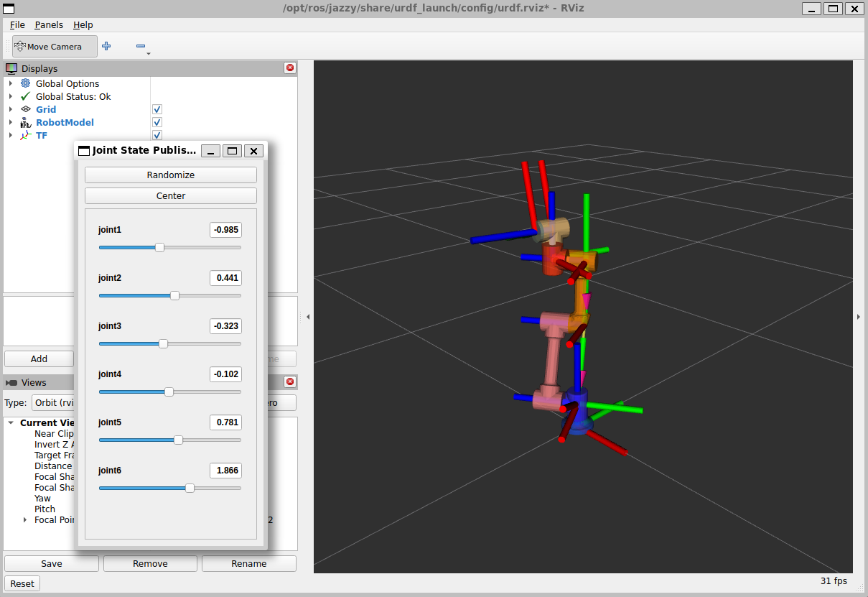Disable the Grid display
This screenshot has width=868, height=597.
pyautogui.click(x=157, y=109)
